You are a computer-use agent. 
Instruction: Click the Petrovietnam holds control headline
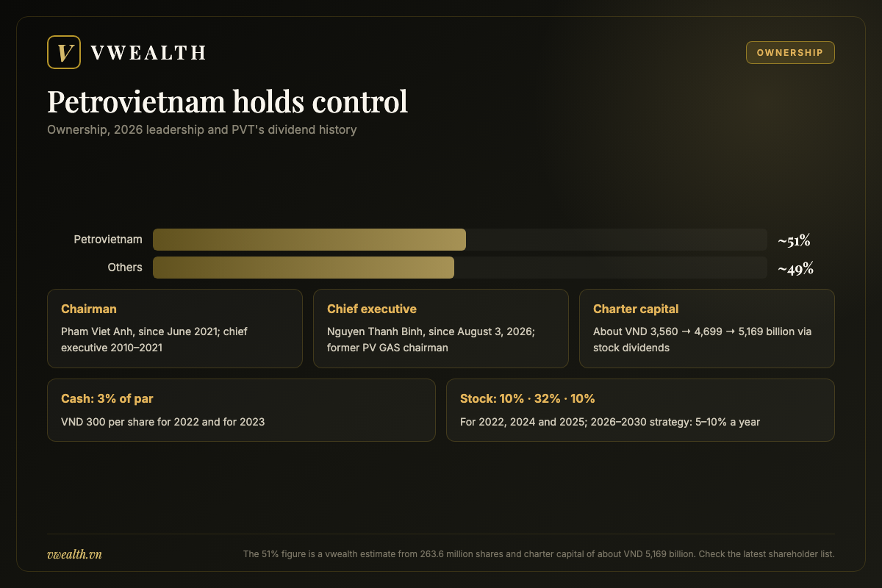click(x=227, y=101)
